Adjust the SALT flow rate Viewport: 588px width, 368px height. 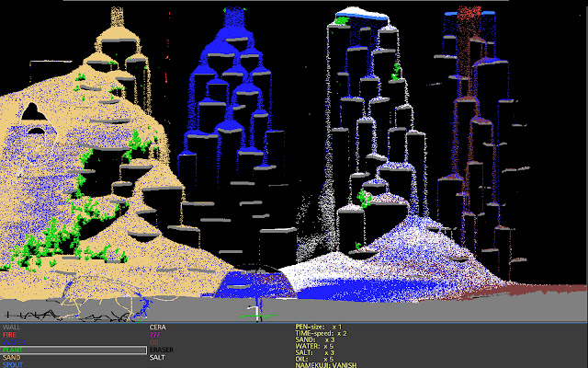coord(314,352)
